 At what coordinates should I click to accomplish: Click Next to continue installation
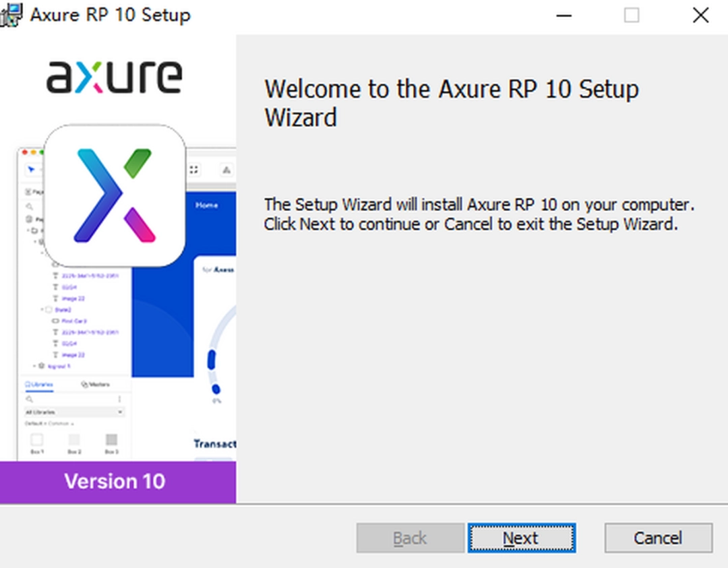(520, 538)
